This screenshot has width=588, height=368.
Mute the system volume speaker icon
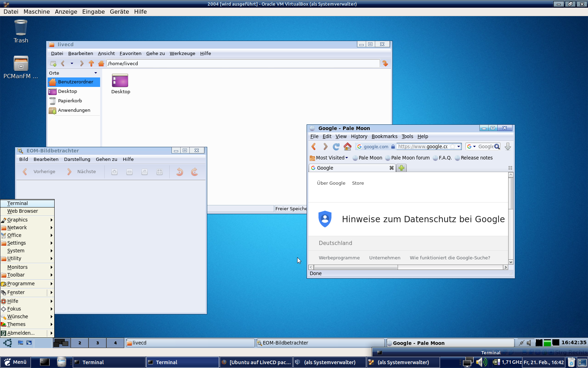coord(481,362)
